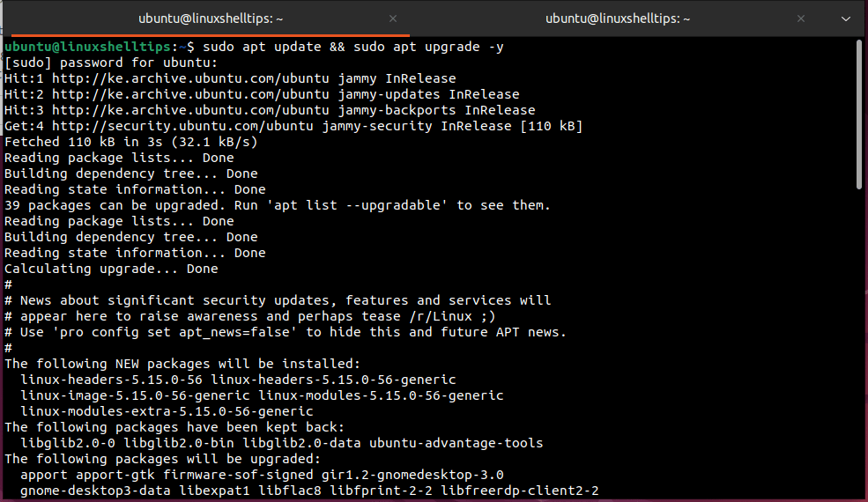Click the firmware-sof-signed package name
The height and width of the screenshot is (502, 868).
point(238,475)
